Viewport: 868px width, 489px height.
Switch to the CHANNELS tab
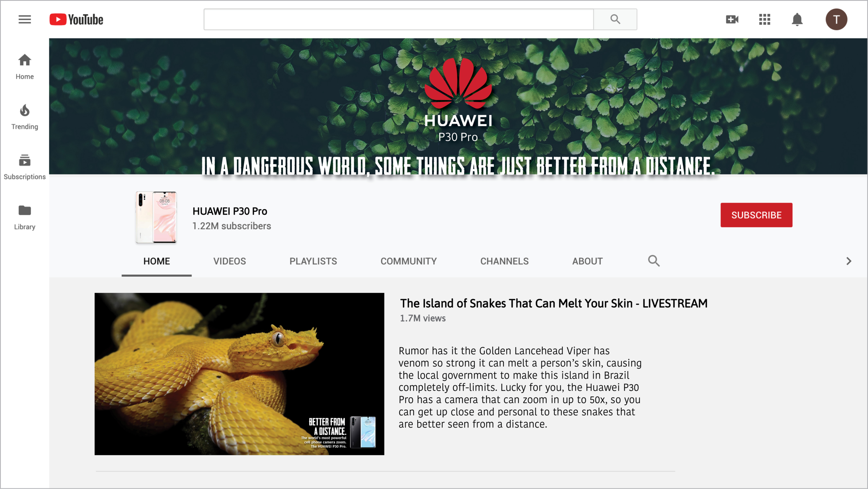[504, 261]
